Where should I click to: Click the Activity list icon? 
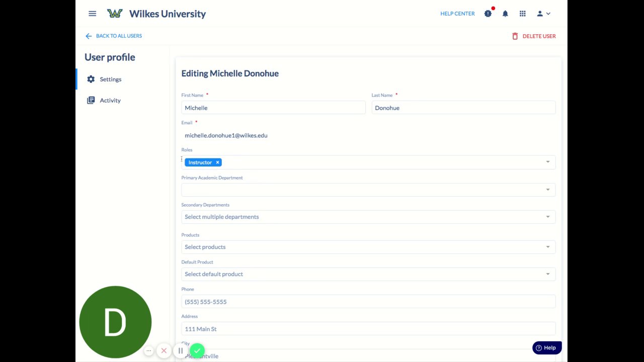click(91, 100)
